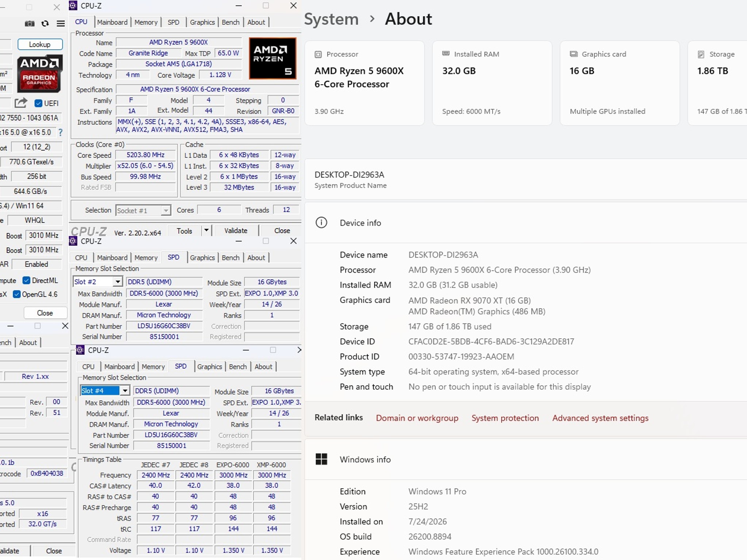
Task: Open Graphics tab in top CPU-Z window
Action: coord(202,22)
